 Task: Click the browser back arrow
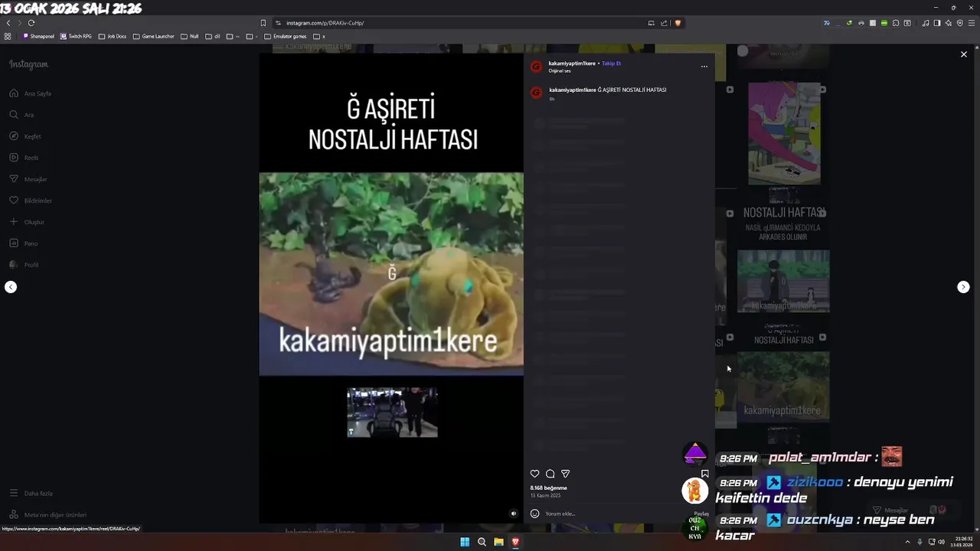8,23
